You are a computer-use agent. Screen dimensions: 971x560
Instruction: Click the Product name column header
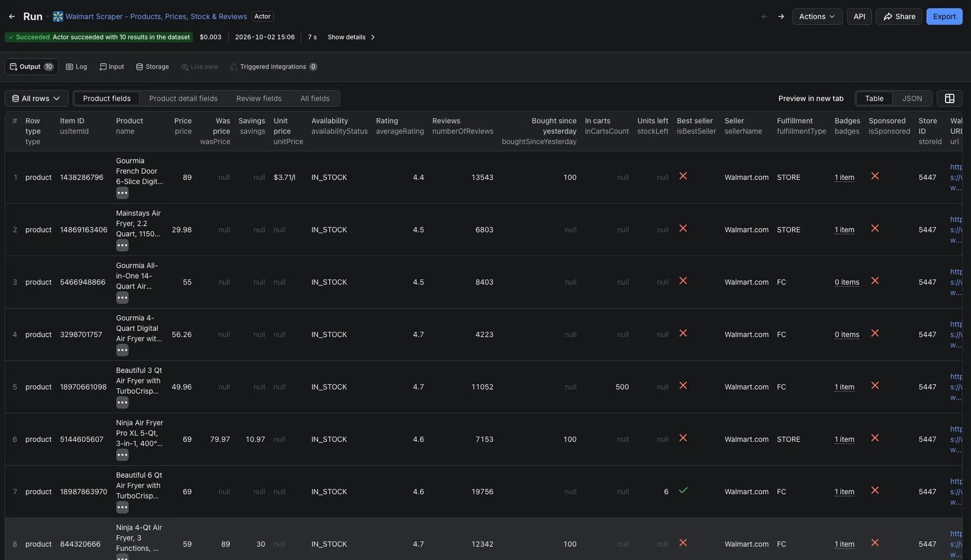[x=129, y=126]
